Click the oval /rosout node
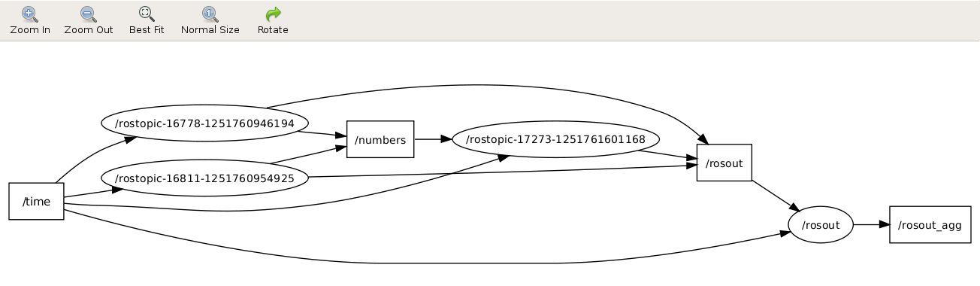 tap(821, 224)
